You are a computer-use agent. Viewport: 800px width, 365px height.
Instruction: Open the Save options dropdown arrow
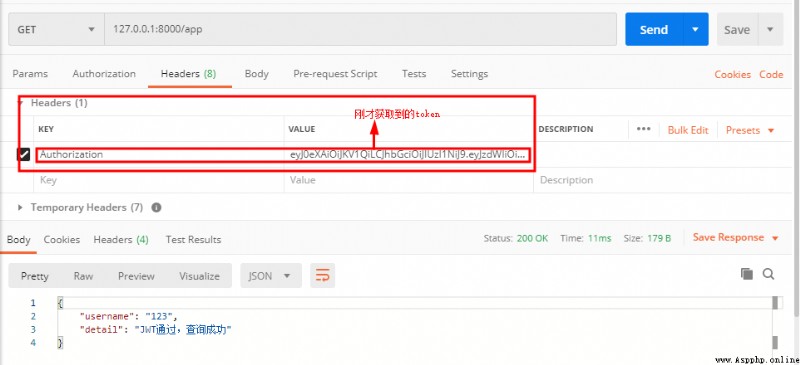click(x=770, y=29)
